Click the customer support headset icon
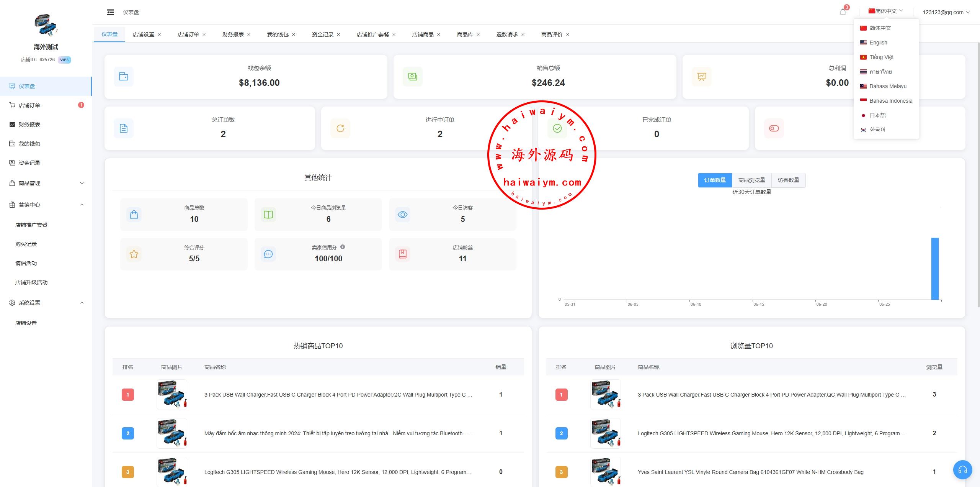Viewport: 980px width, 487px height. 962,469
